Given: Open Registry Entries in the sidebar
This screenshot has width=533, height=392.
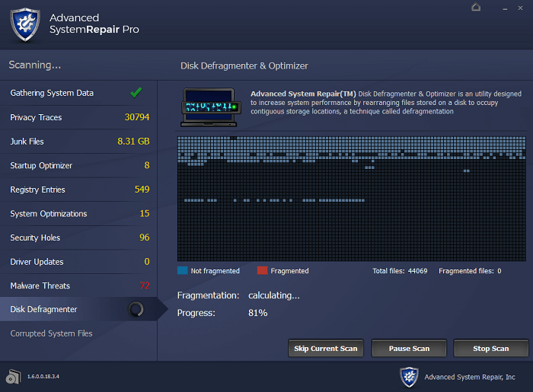Looking at the screenshot, I should pos(78,190).
